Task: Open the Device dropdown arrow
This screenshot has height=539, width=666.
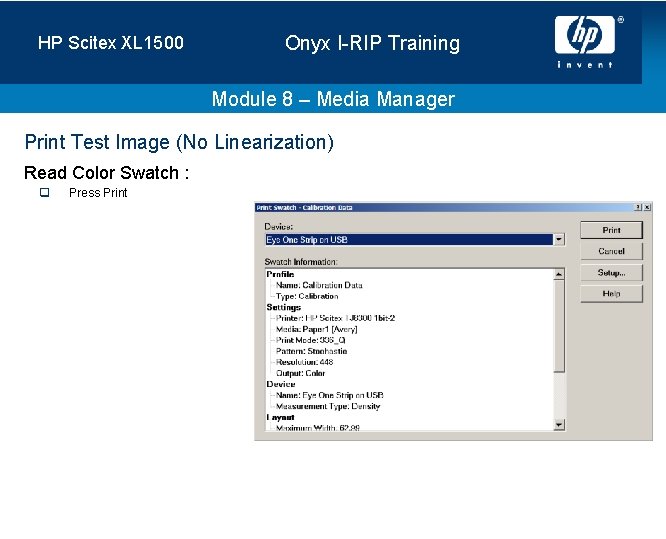Action: pos(559,240)
